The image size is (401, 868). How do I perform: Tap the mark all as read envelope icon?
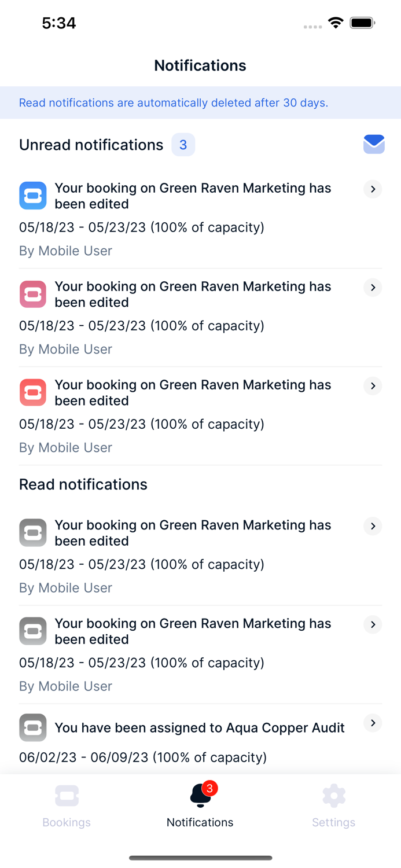click(374, 144)
